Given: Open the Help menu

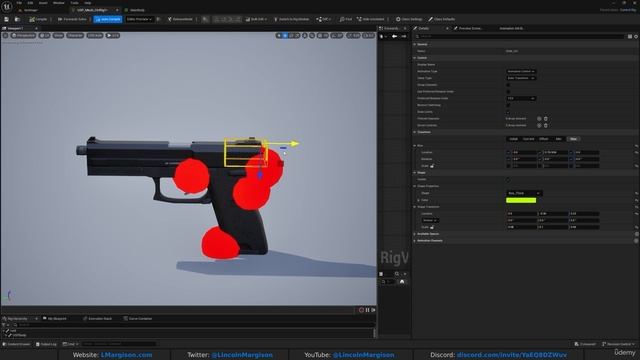Looking at the screenshot, I should [x=88, y=3].
